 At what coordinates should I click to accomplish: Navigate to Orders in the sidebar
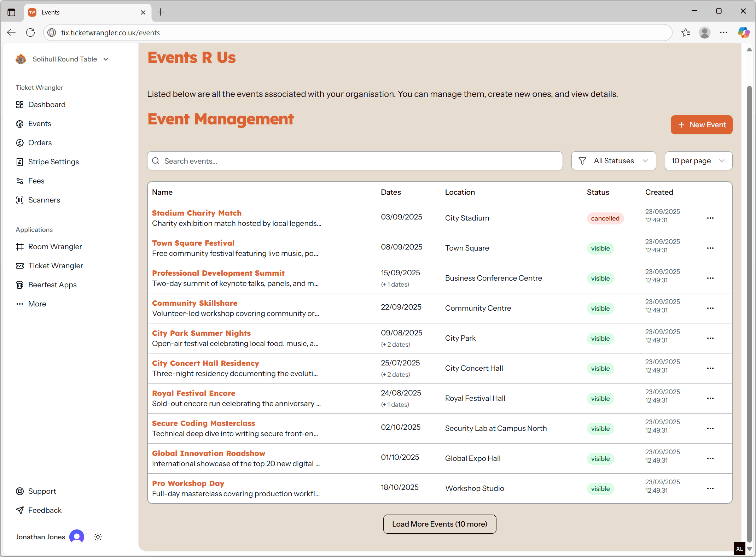[x=40, y=143]
